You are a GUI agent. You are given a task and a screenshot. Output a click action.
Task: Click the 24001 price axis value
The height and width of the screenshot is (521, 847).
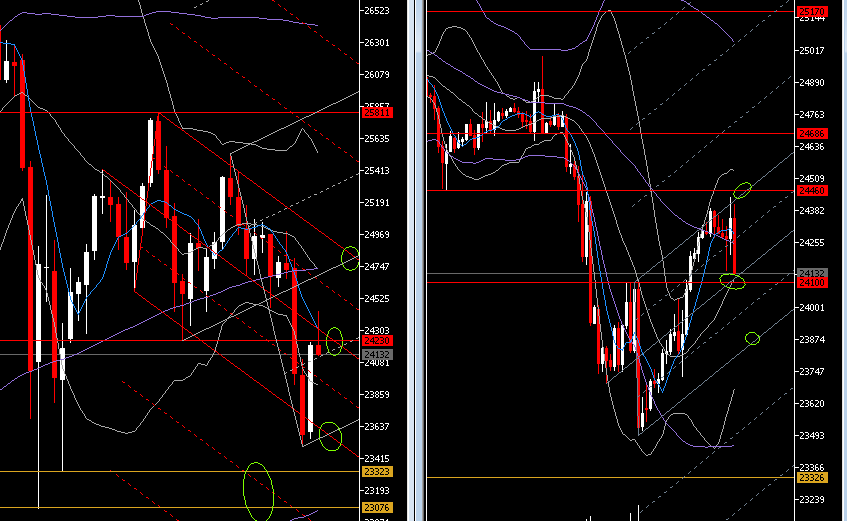pos(812,308)
